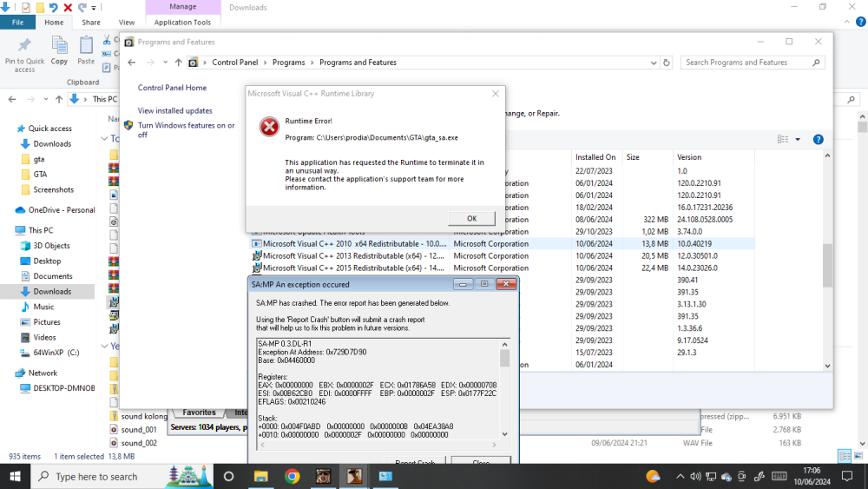Go up one level in Programs and Features

click(x=178, y=62)
